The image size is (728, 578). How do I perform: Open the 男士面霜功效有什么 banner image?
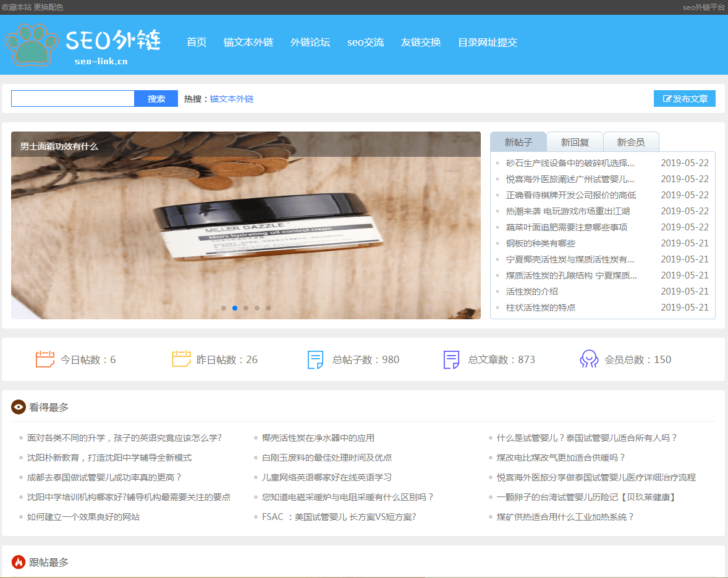246,235
